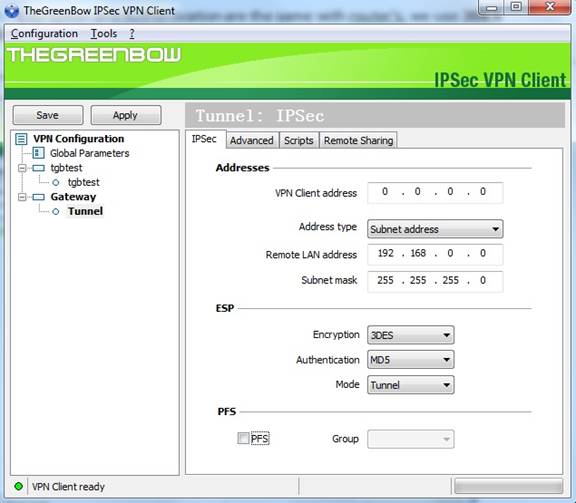
Task: Open the Tools menu
Action: point(104,33)
